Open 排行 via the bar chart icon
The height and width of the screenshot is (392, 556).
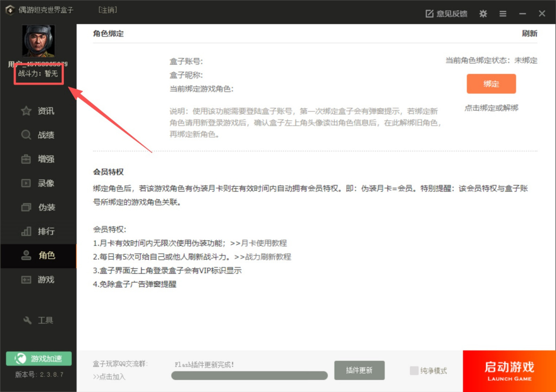click(x=26, y=232)
